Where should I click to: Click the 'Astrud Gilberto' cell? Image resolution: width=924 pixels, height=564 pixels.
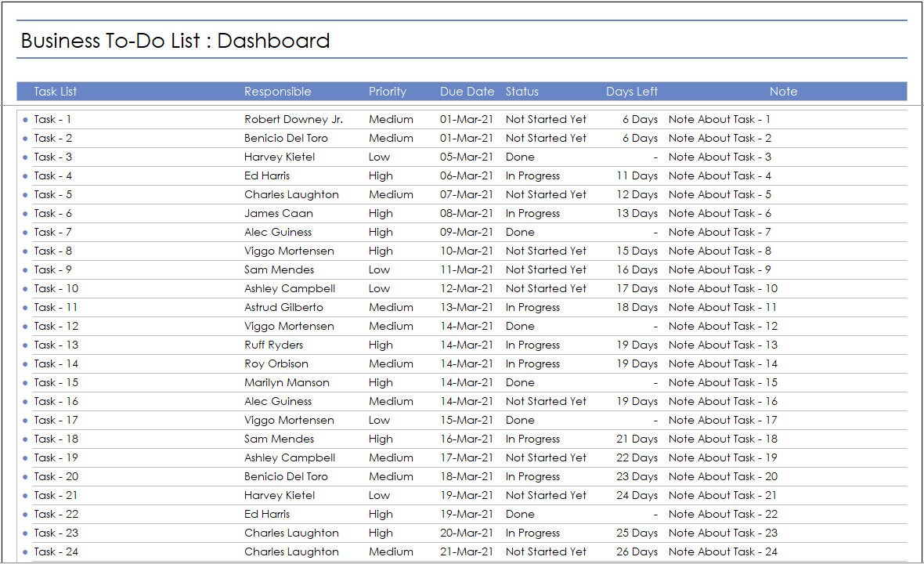click(x=283, y=307)
